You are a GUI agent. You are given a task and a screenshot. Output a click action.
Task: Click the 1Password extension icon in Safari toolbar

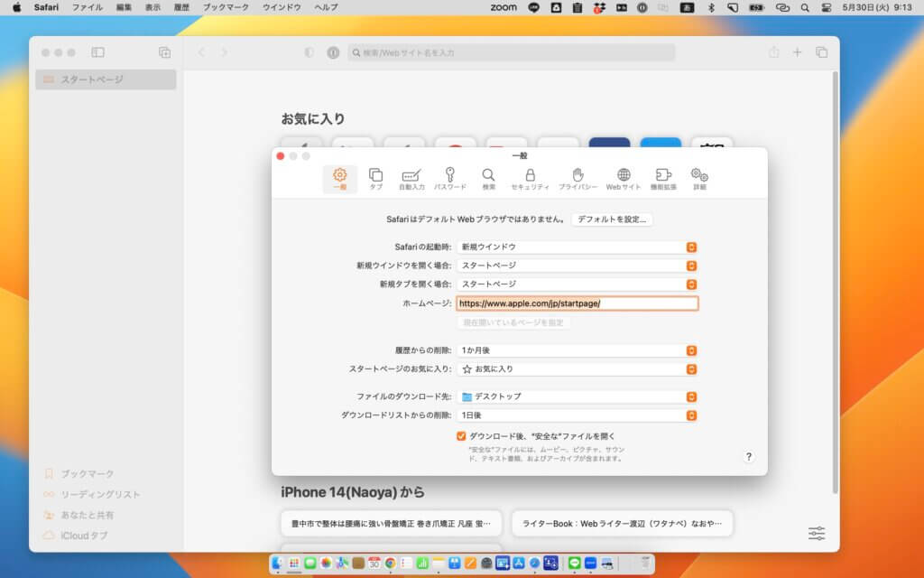coord(334,52)
